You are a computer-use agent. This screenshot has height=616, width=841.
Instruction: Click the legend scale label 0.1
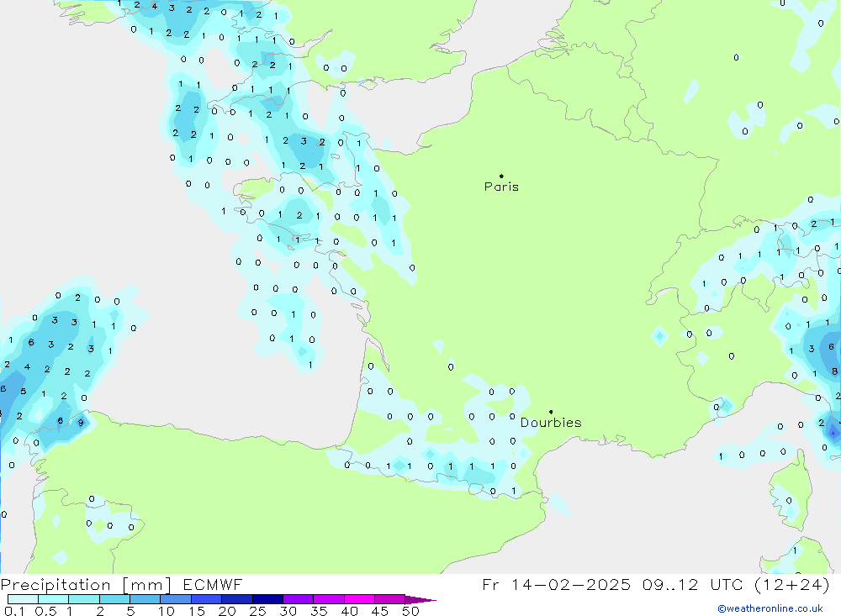tap(14, 611)
